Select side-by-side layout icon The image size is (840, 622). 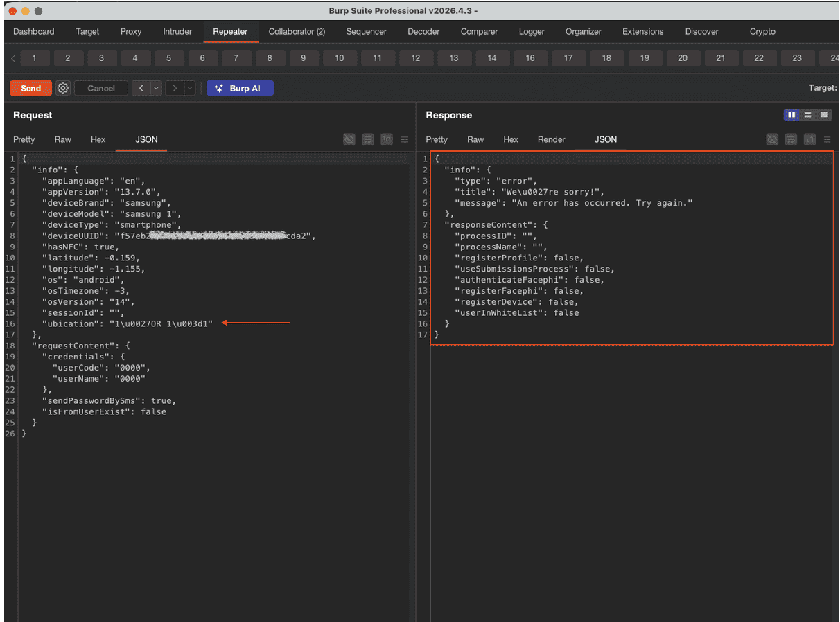tap(791, 114)
